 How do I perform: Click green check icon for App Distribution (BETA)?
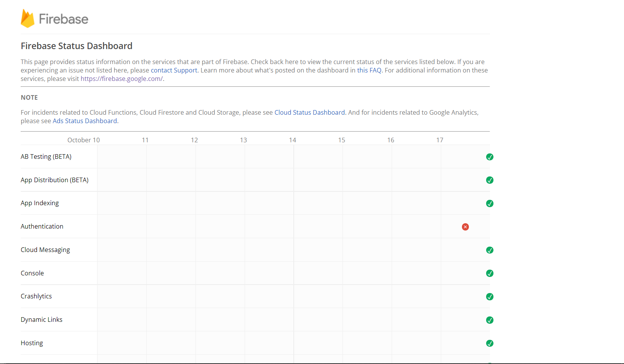tap(490, 180)
